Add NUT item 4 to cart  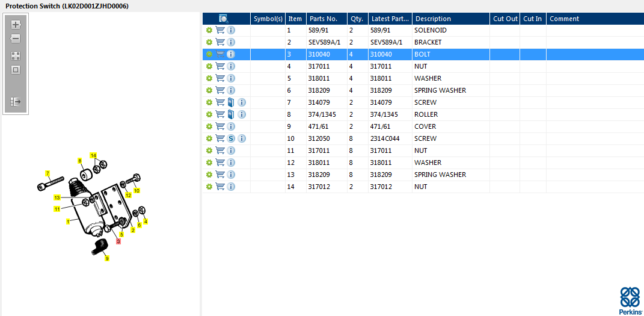(220, 66)
